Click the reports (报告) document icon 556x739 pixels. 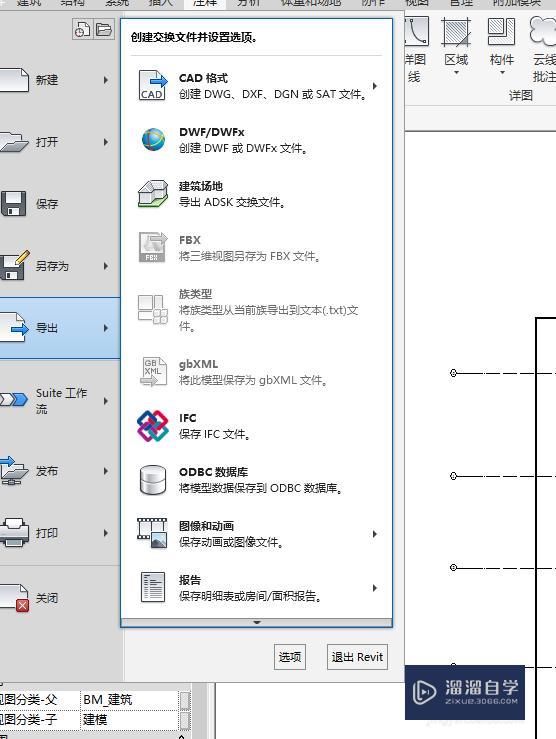(x=153, y=588)
